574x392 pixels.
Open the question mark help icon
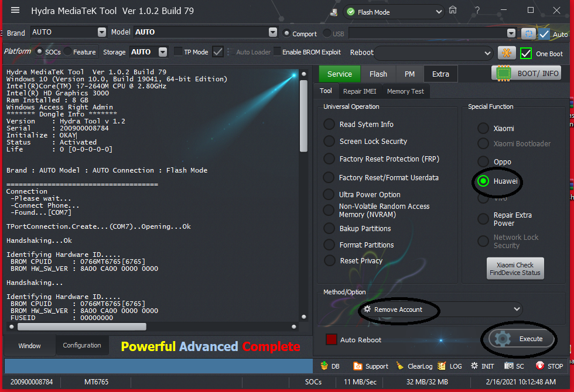477,11
